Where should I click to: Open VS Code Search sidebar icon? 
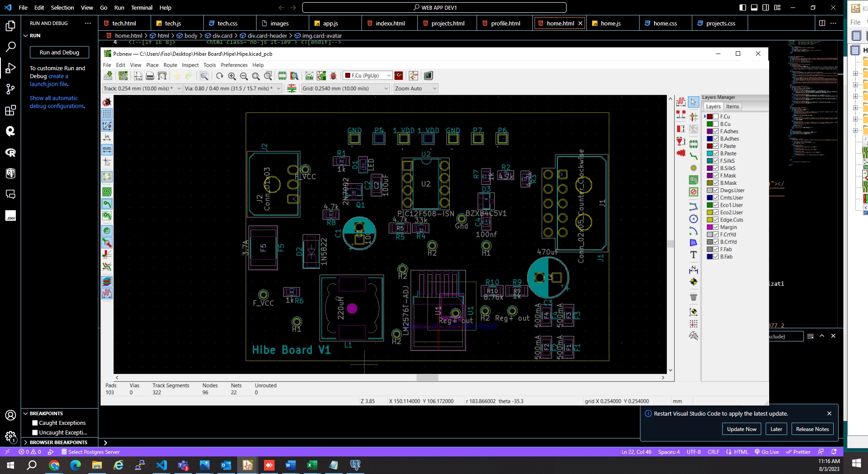(x=11, y=47)
